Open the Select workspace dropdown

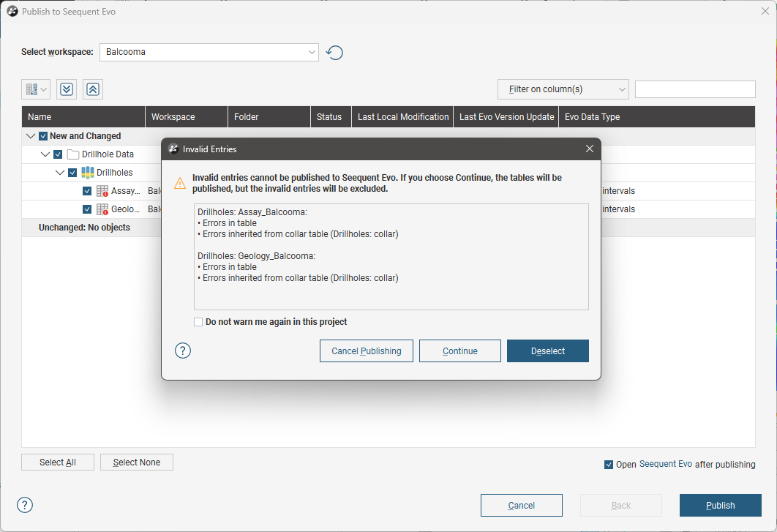pyautogui.click(x=209, y=52)
